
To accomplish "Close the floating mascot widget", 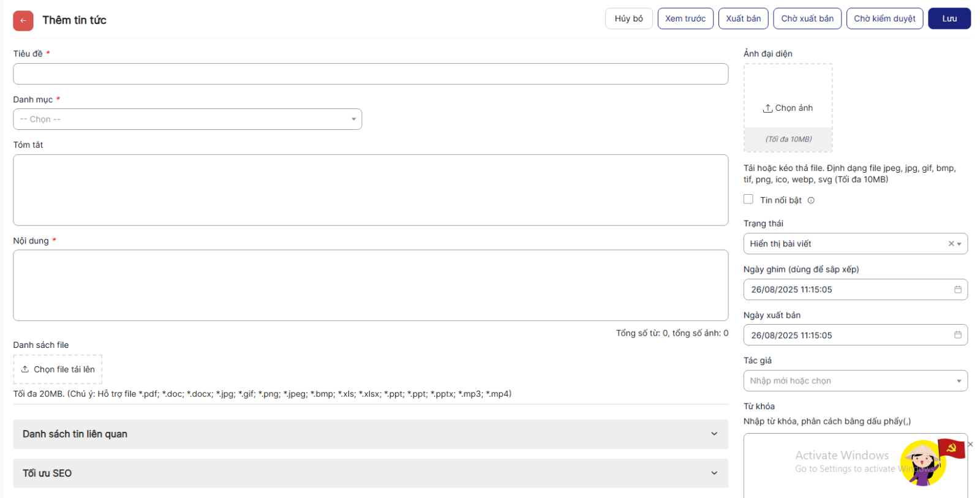I will pyautogui.click(x=970, y=444).
